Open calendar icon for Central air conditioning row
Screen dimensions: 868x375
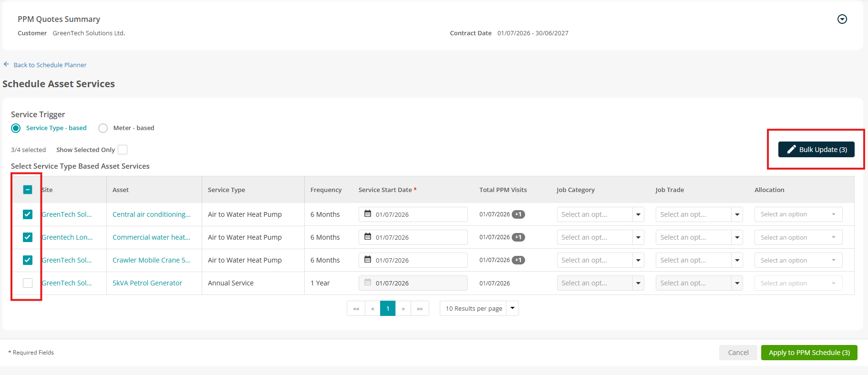[x=368, y=214]
